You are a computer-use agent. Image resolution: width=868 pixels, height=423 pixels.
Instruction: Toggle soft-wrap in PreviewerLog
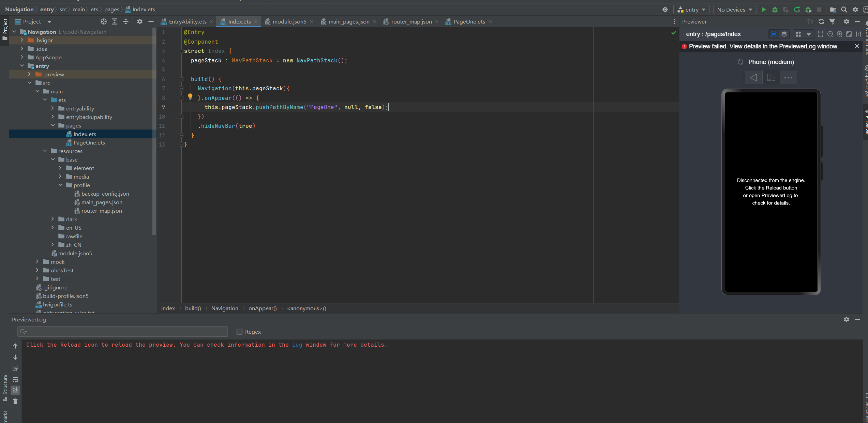tap(15, 379)
